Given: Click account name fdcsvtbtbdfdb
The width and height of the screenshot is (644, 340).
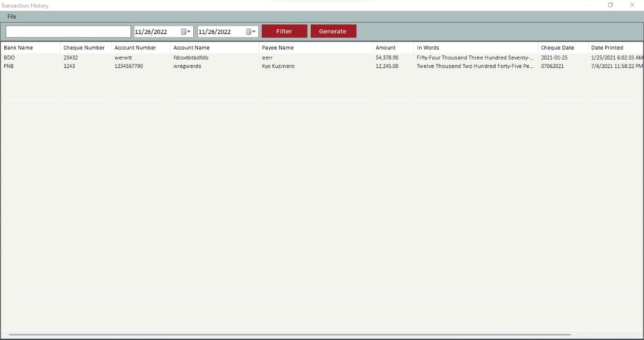Looking at the screenshot, I should tap(191, 58).
